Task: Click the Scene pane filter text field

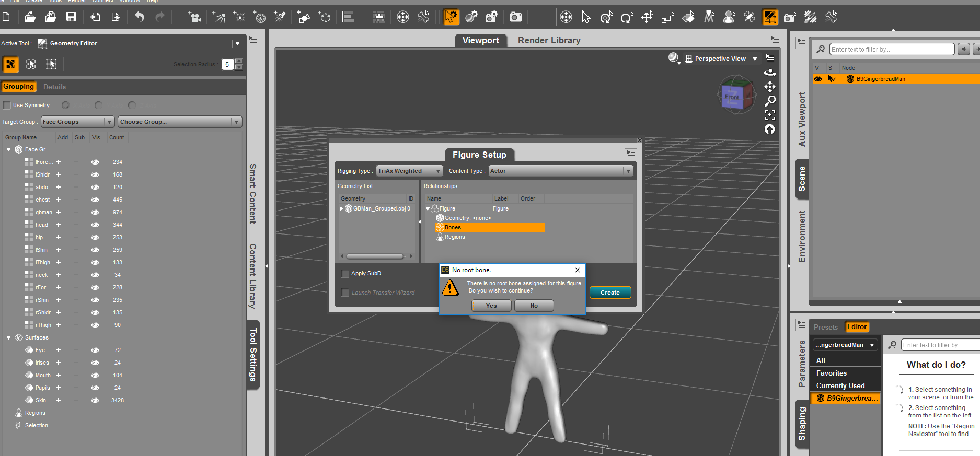Action: tap(891, 50)
